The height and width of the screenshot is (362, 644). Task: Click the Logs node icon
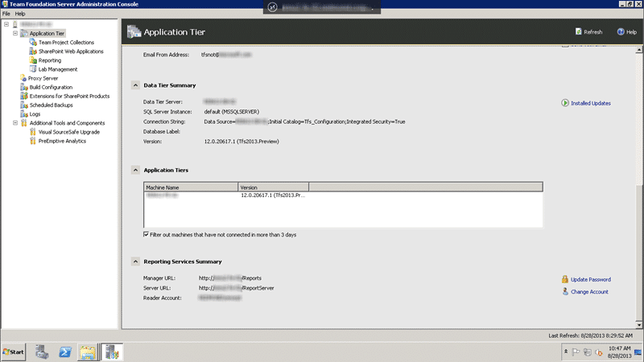pos(24,114)
